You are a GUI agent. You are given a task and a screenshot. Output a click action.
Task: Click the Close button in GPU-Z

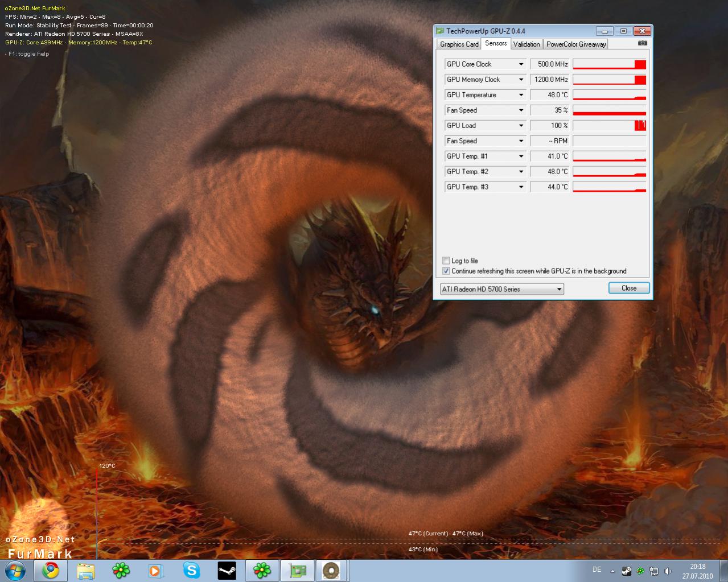(629, 288)
